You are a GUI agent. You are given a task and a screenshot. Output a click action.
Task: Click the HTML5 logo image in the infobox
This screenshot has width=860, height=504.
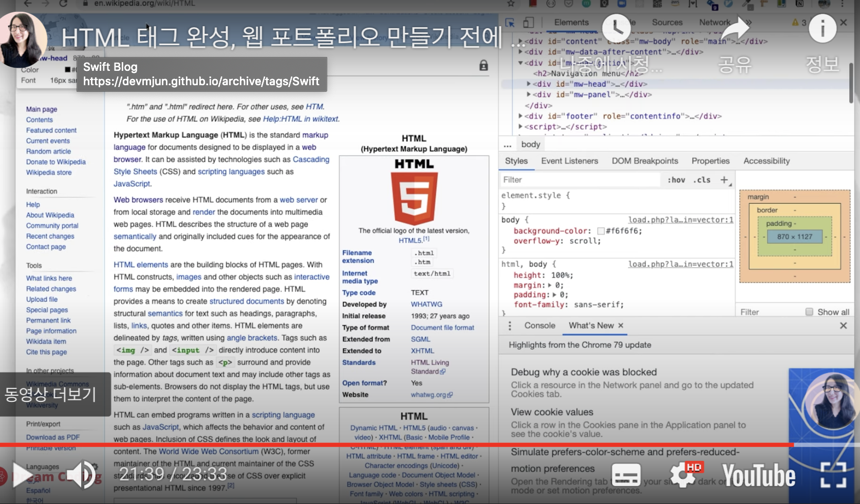(x=414, y=198)
